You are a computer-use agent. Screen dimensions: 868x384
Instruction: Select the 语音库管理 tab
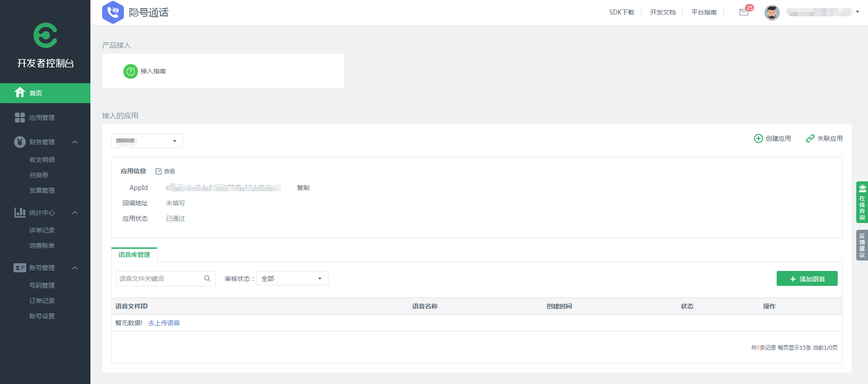(x=134, y=255)
